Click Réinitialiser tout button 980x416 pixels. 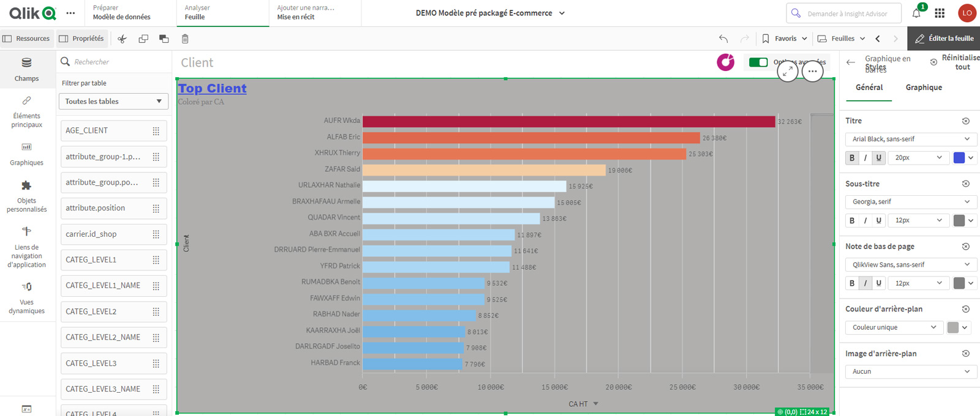point(955,62)
